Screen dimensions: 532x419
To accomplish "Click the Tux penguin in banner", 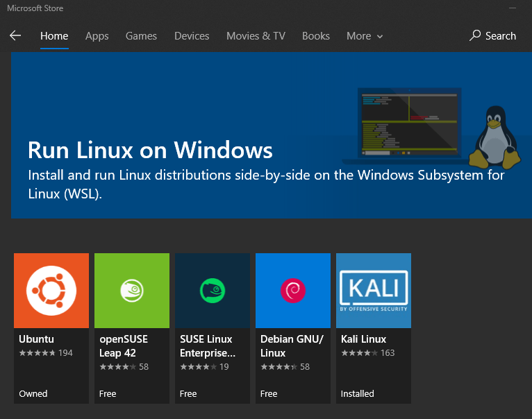I will [x=494, y=137].
